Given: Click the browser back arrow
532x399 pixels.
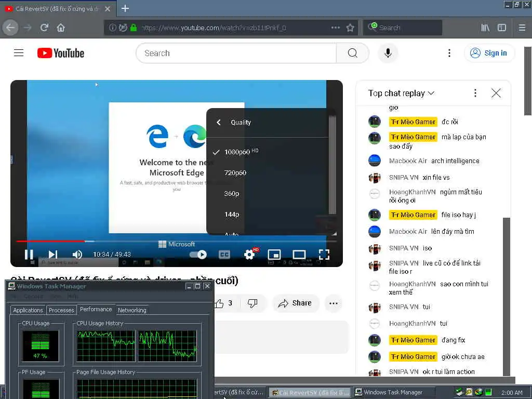Looking at the screenshot, I should click(10, 28).
